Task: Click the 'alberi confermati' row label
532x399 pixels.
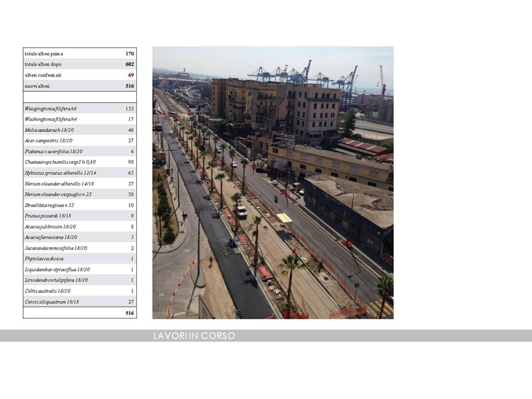Action: point(43,75)
